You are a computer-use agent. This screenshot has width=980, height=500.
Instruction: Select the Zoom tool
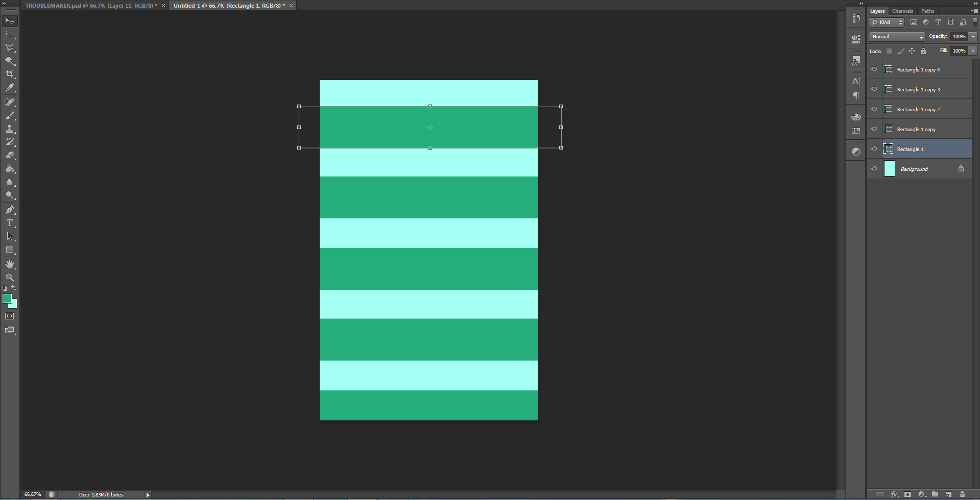(10, 278)
